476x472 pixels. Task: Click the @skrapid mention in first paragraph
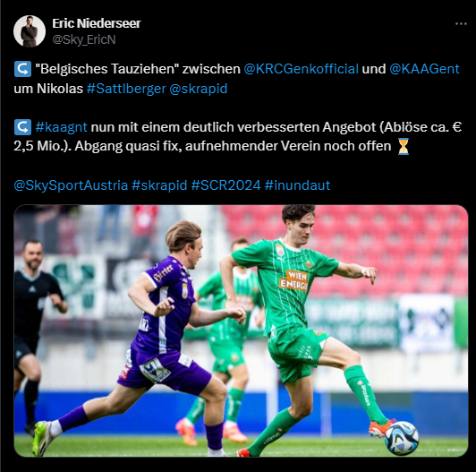click(199, 89)
